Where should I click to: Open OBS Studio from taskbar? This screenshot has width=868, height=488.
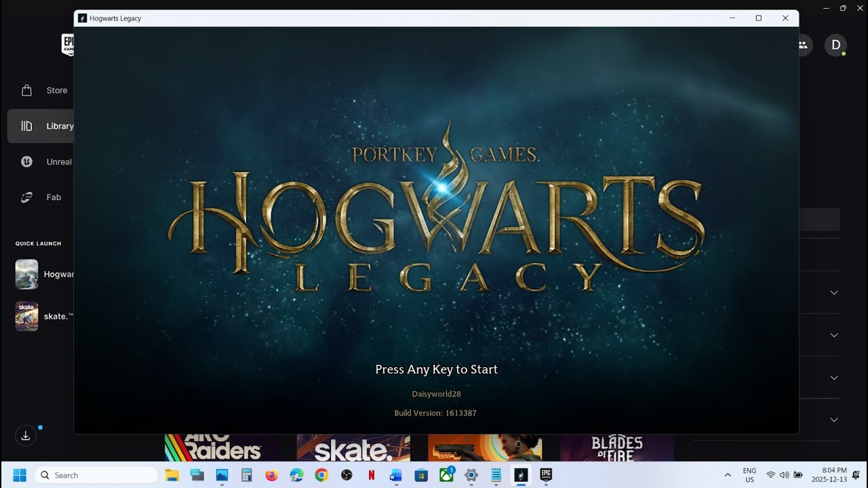(x=347, y=475)
